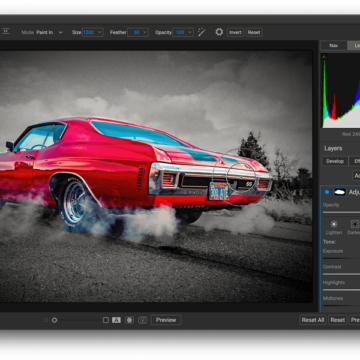Toggle the A compare view icon

pyautogui.click(x=116, y=320)
